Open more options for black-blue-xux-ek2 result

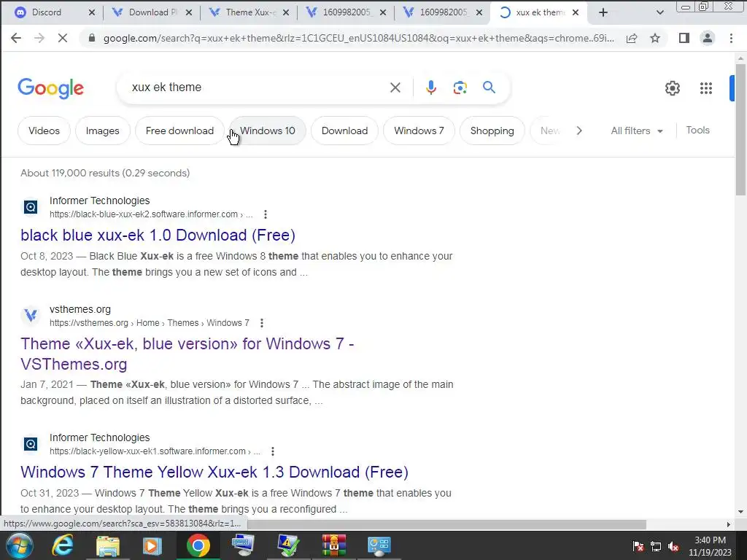(x=266, y=214)
